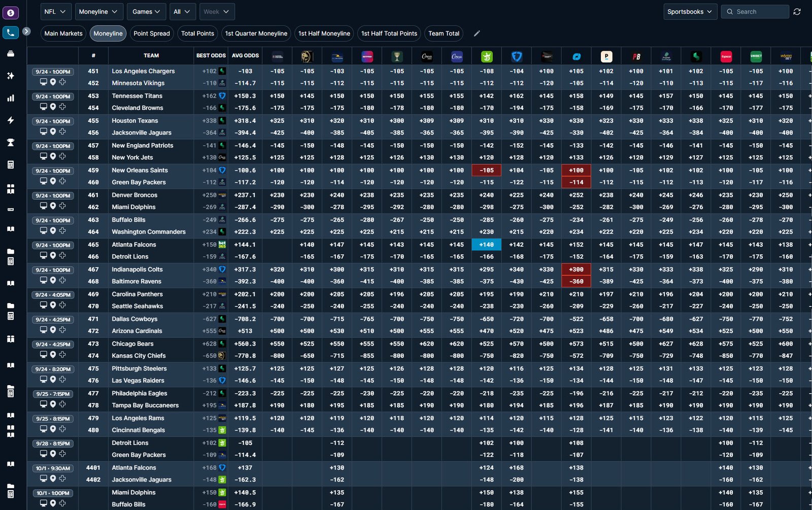The image size is (812, 510).
Task: Click the 9/25 · 8:15PM game time badge
Action: click(53, 419)
